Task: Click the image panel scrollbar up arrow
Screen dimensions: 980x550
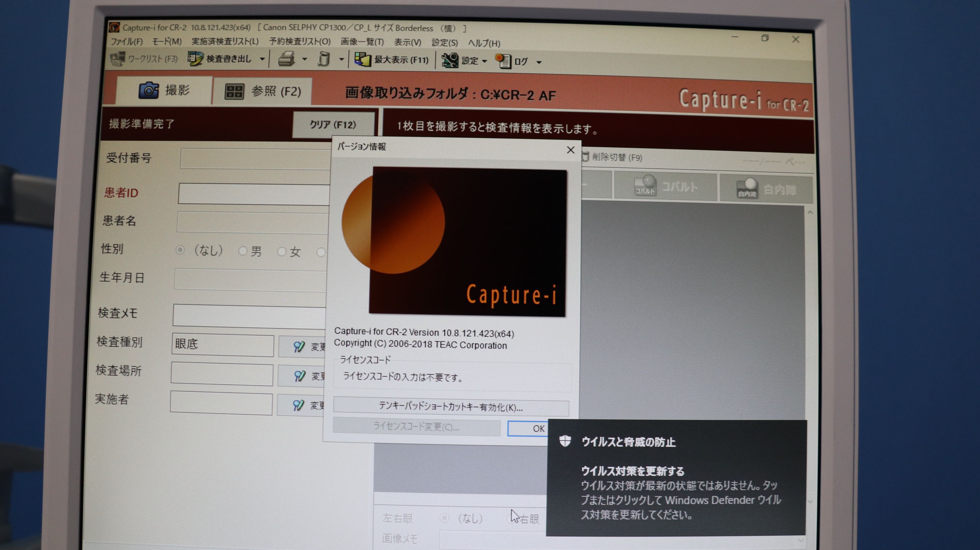Action: (x=810, y=212)
